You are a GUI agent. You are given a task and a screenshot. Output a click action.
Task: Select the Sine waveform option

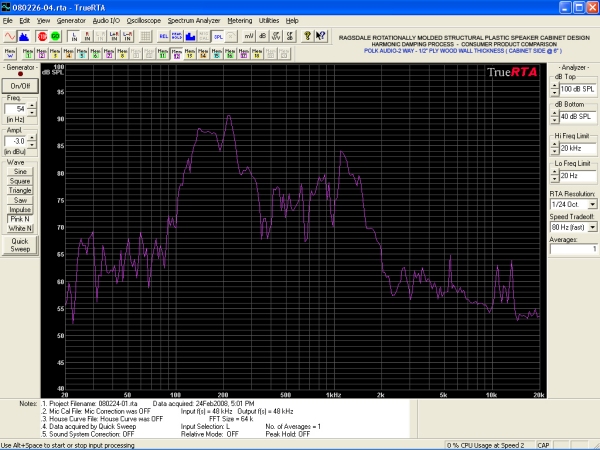pos(20,172)
